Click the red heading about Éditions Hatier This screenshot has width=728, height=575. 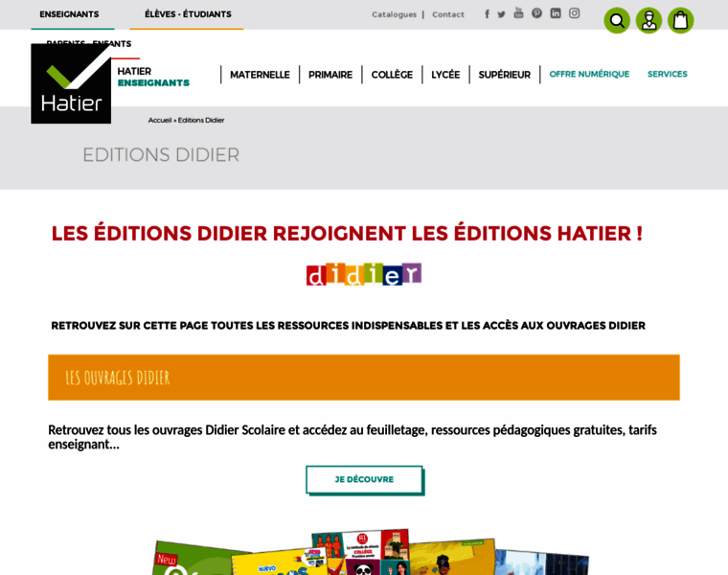tap(347, 233)
